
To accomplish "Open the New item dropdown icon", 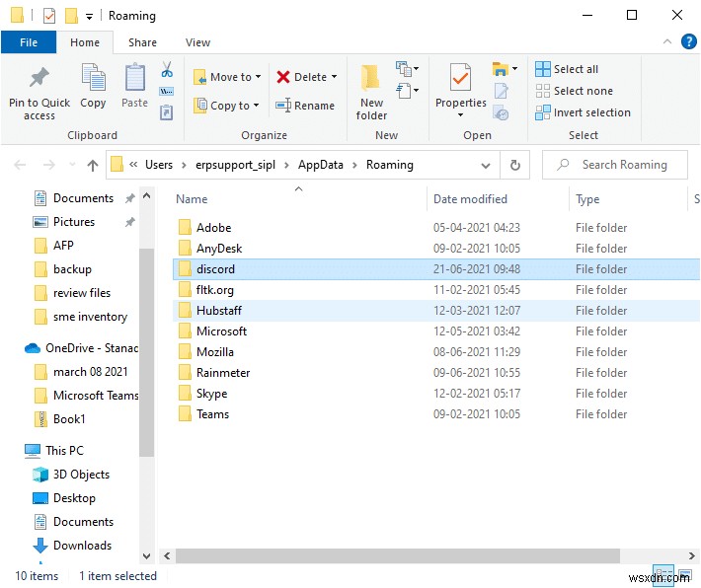I will [x=407, y=69].
